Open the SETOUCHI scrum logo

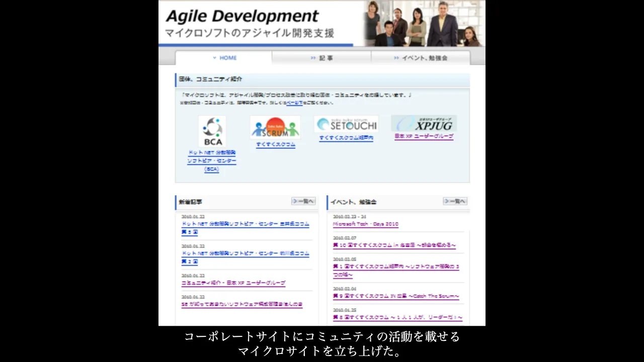point(346,124)
